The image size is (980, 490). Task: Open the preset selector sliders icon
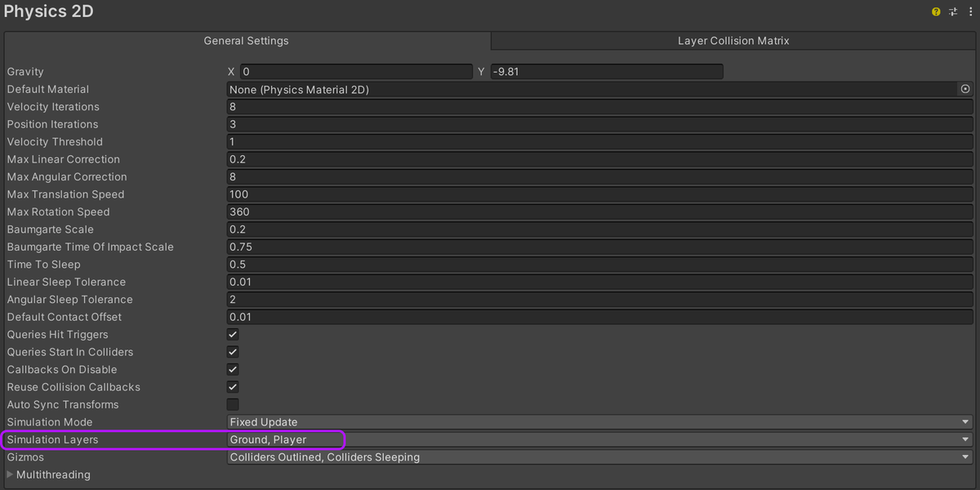(x=952, y=11)
